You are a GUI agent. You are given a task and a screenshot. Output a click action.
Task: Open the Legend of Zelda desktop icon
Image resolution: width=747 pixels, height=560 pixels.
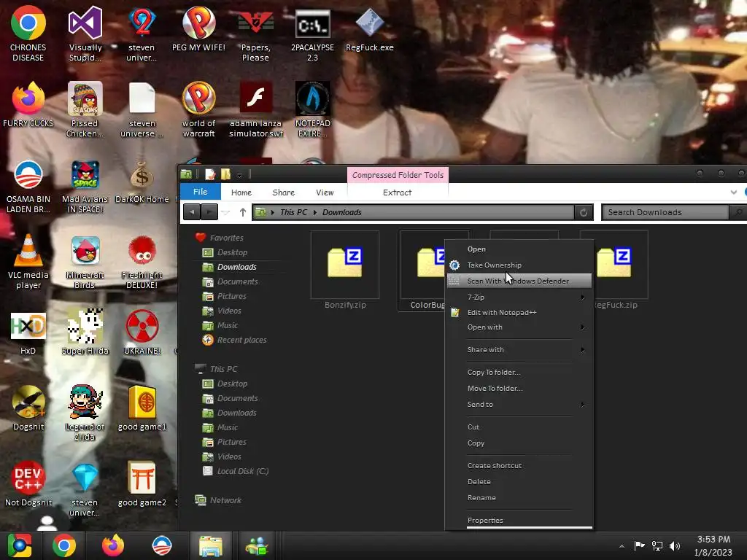[85, 413]
